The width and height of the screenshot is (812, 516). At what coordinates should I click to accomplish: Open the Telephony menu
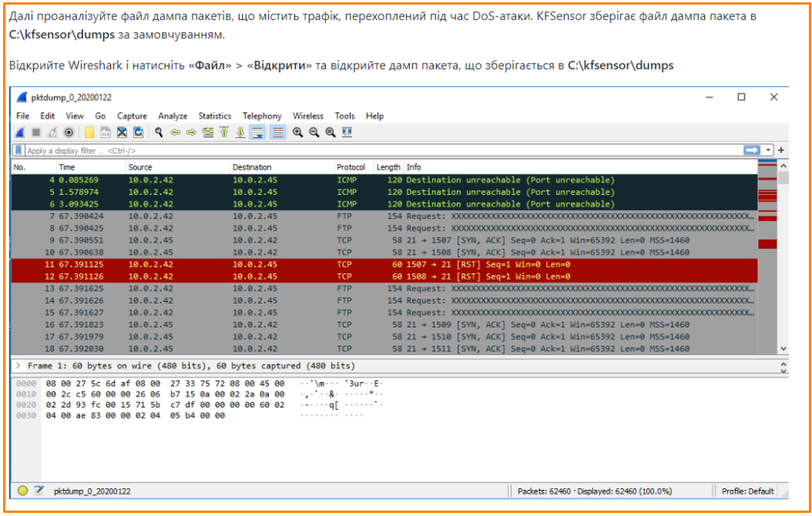click(262, 116)
